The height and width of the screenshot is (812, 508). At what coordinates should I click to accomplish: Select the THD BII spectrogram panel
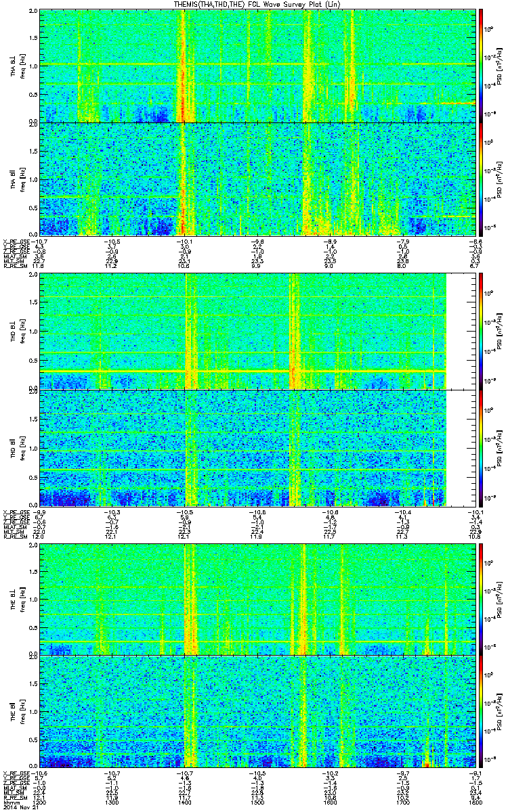[x=258, y=447]
